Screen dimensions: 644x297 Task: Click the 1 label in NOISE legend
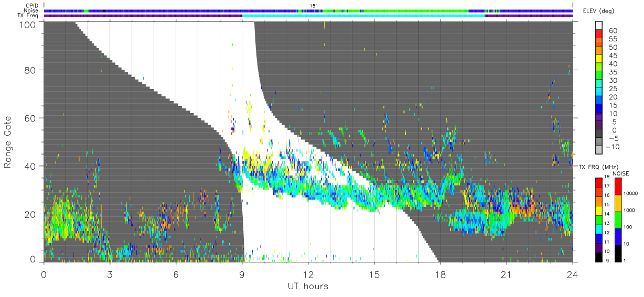point(624,261)
